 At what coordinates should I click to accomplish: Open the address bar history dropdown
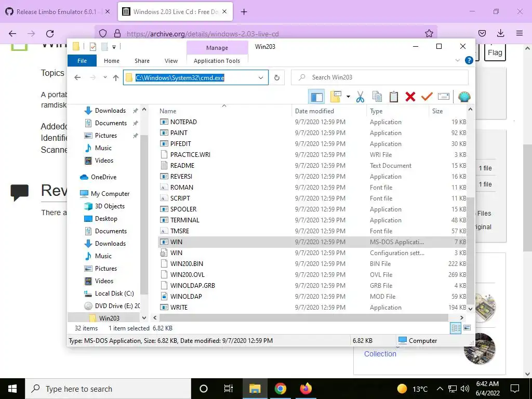coord(261,78)
